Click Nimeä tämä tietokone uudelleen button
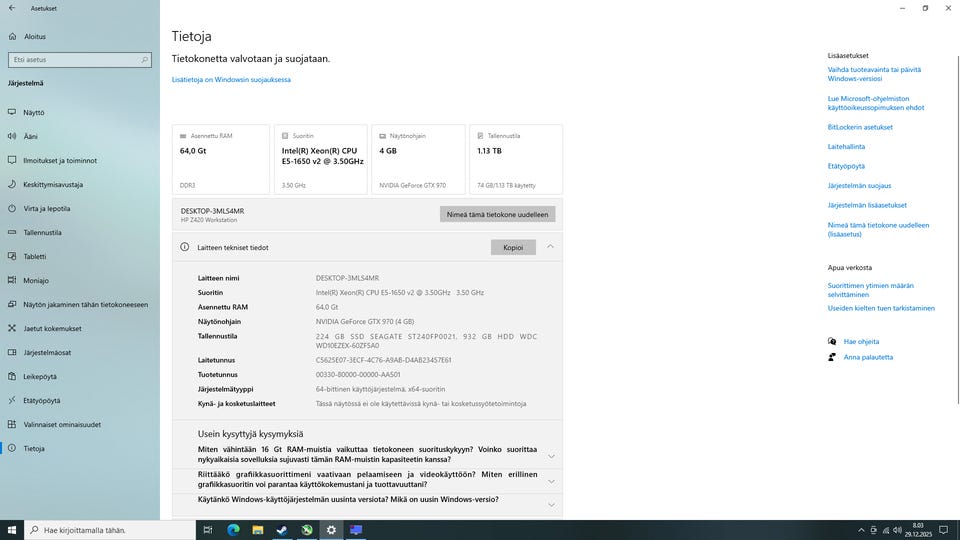The image size is (960, 540). pos(497,214)
